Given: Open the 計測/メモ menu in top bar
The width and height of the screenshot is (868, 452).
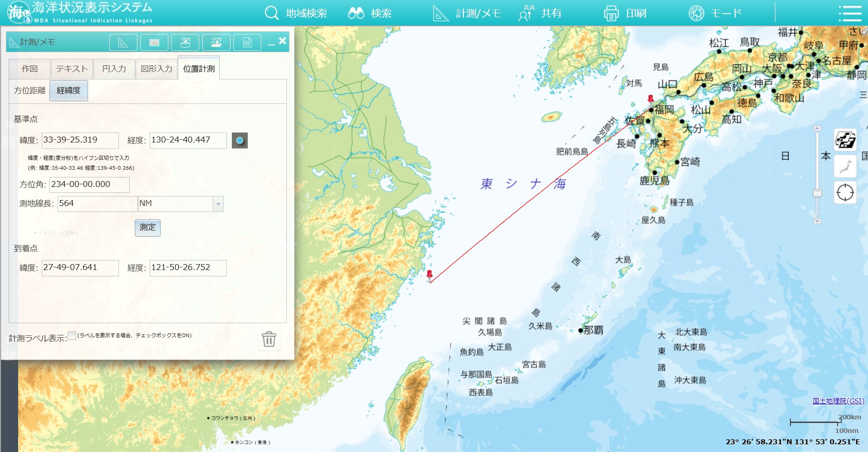Looking at the screenshot, I should pos(466,13).
